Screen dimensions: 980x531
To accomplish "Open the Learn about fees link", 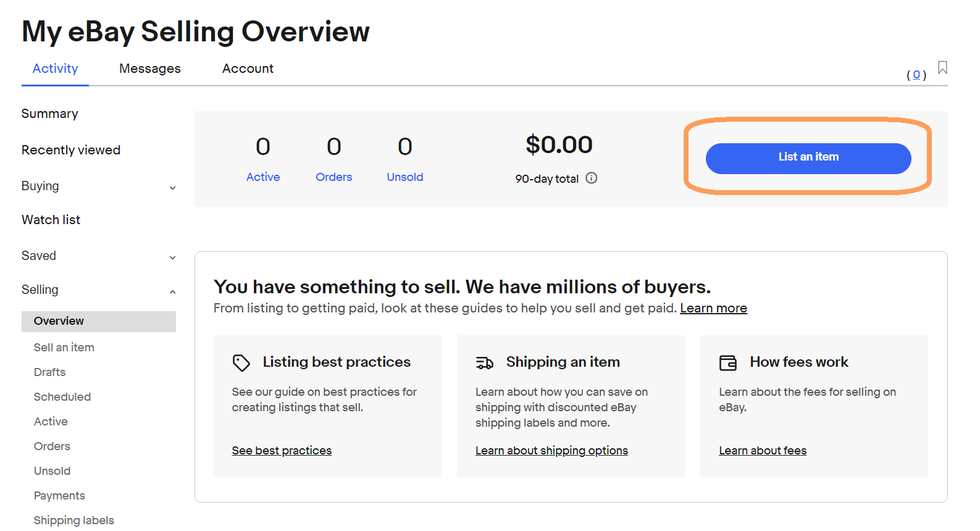I will 763,451.
